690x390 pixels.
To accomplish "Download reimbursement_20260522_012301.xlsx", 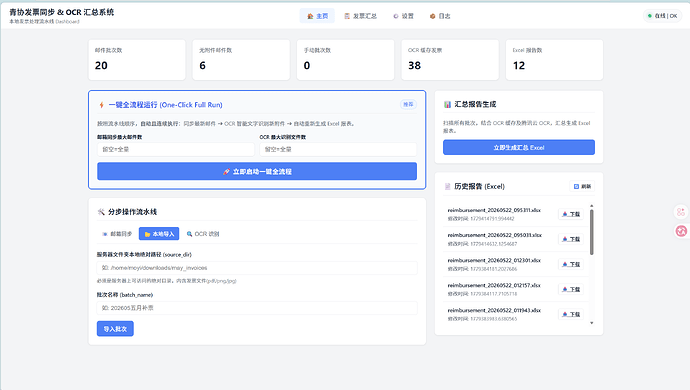I will point(571,264).
